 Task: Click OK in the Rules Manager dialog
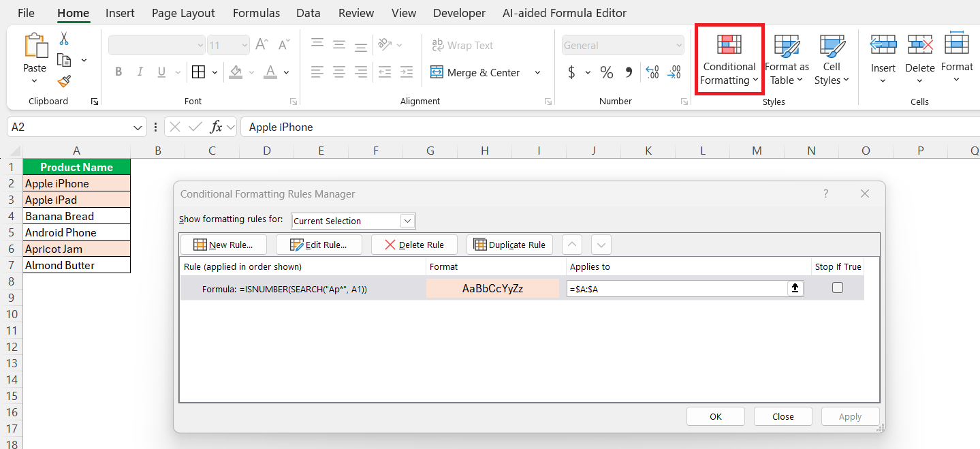pyautogui.click(x=716, y=416)
